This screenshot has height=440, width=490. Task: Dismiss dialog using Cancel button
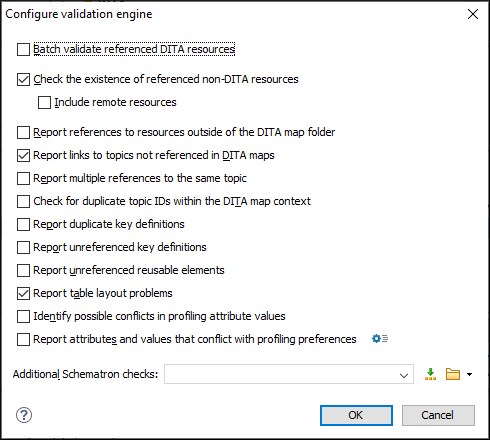coord(438,415)
